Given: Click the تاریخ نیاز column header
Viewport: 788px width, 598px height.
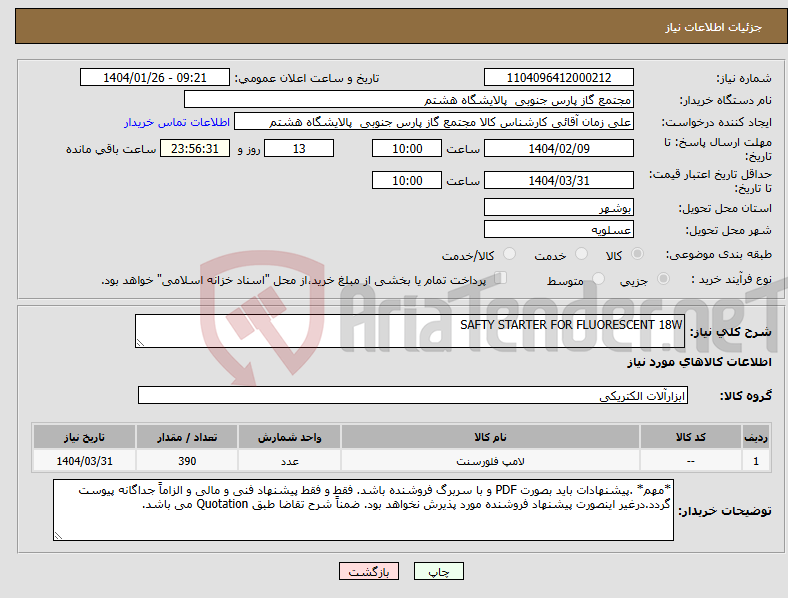Looking at the screenshot, I should pyautogui.click(x=84, y=437).
